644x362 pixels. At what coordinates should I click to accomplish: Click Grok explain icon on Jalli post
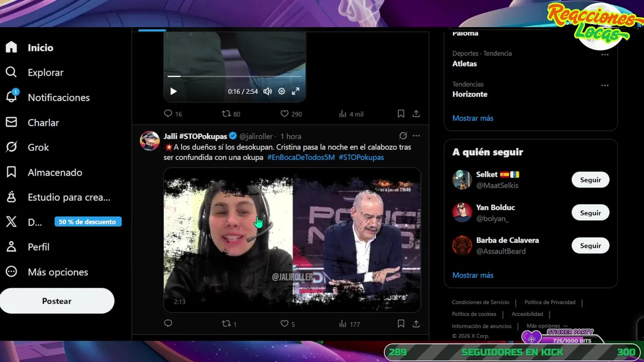pyautogui.click(x=403, y=136)
